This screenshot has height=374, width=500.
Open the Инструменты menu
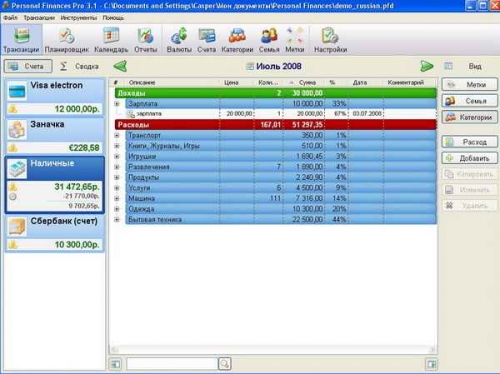79,18
